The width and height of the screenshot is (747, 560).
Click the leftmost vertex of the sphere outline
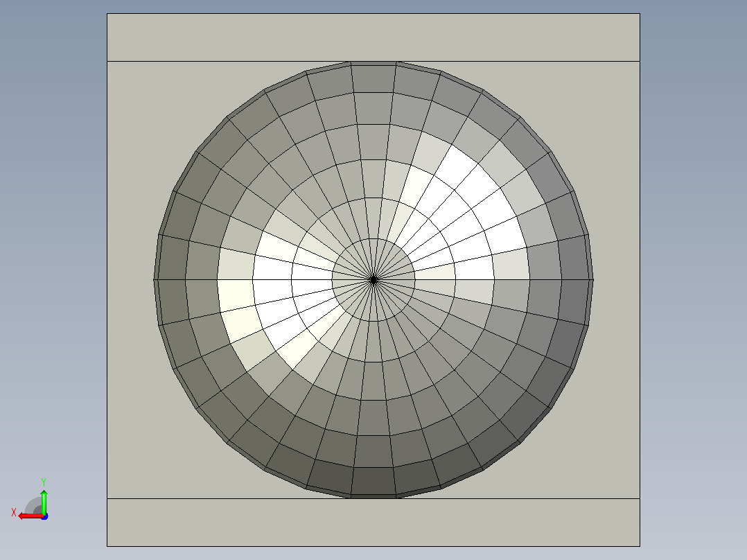click(154, 280)
